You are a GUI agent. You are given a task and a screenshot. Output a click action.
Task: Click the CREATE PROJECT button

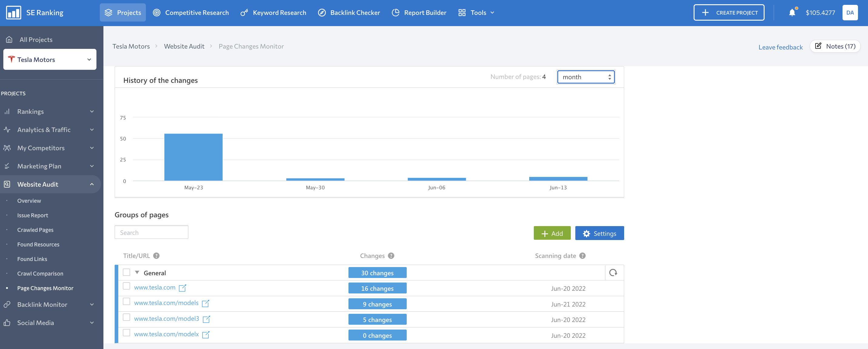(729, 12)
